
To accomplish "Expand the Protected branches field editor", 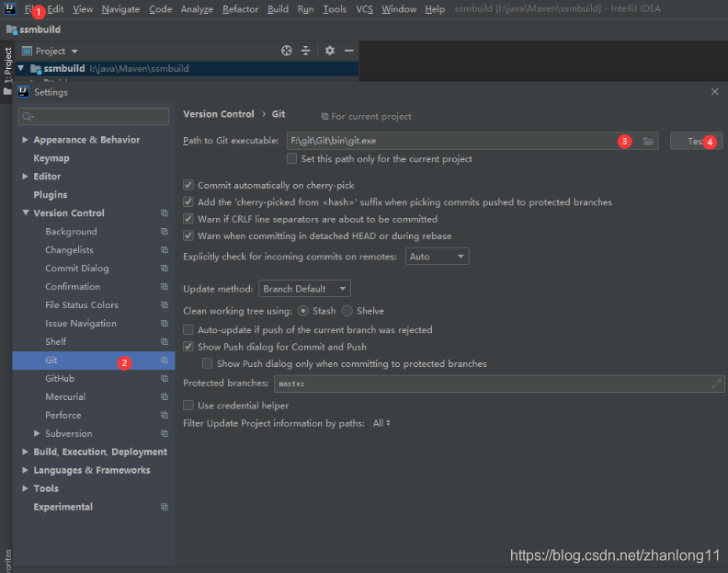I will [716, 384].
